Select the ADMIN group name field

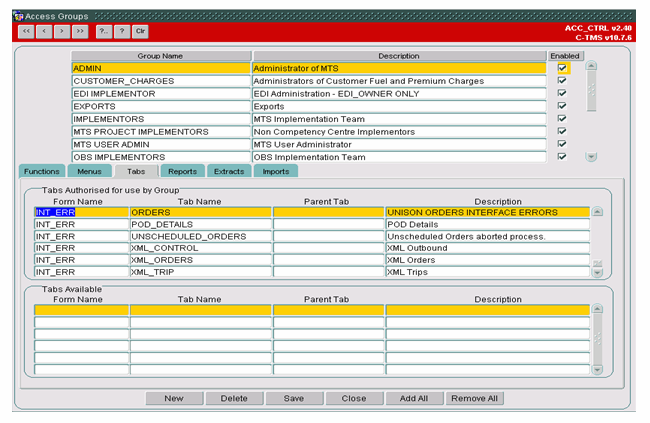[x=161, y=68]
